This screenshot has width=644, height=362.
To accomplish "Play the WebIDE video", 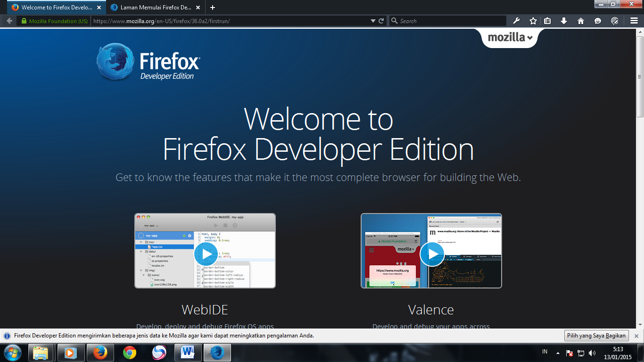I will point(206,254).
